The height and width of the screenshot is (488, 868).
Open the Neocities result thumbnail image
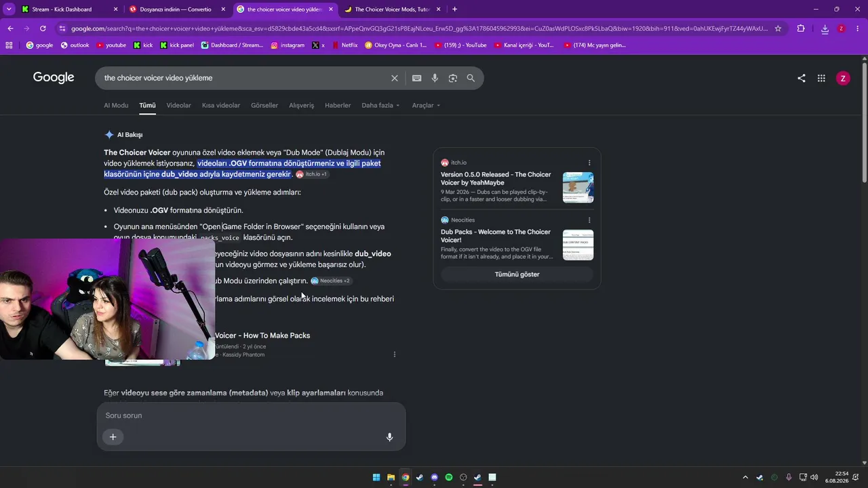coord(578,245)
